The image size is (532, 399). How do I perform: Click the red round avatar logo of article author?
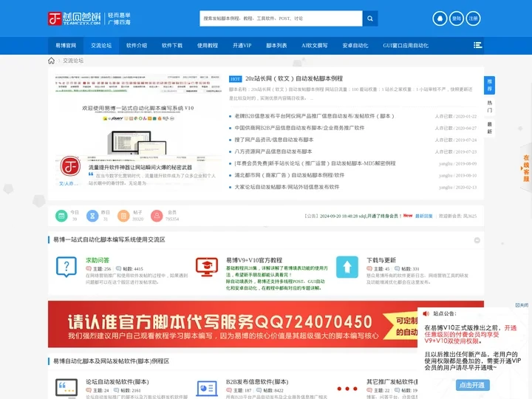(70, 166)
